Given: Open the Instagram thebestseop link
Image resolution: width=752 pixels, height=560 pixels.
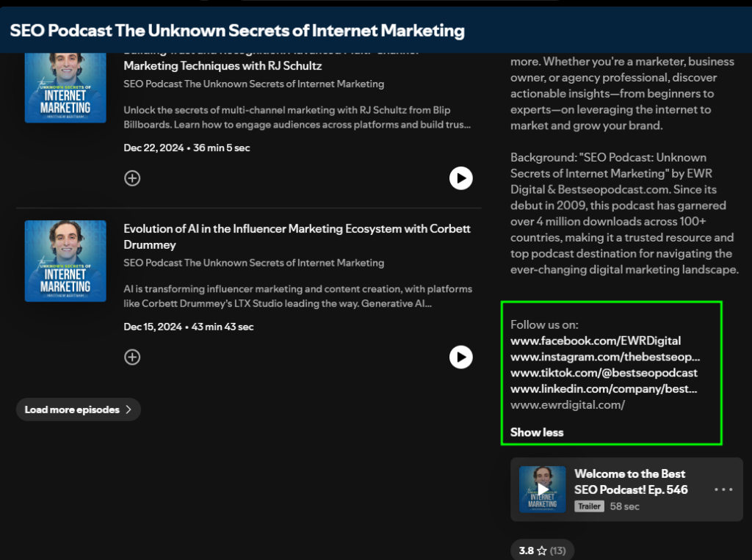Looking at the screenshot, I should tap(605, 357).
